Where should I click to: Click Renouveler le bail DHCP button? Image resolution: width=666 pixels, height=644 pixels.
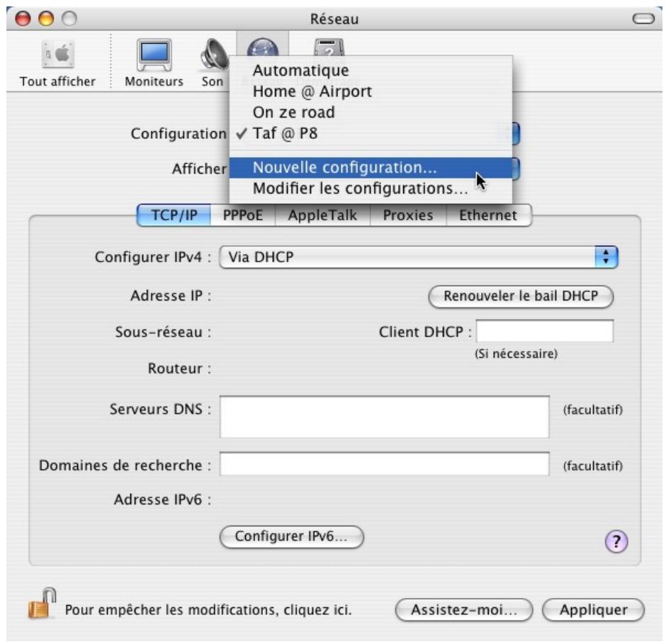(521, 296)
